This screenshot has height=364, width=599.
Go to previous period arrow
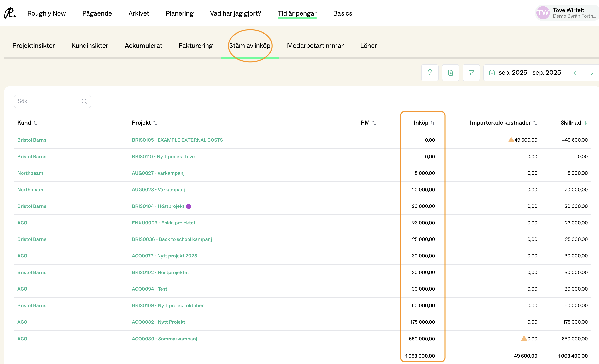pyautogui.click(x=575, y=73)
